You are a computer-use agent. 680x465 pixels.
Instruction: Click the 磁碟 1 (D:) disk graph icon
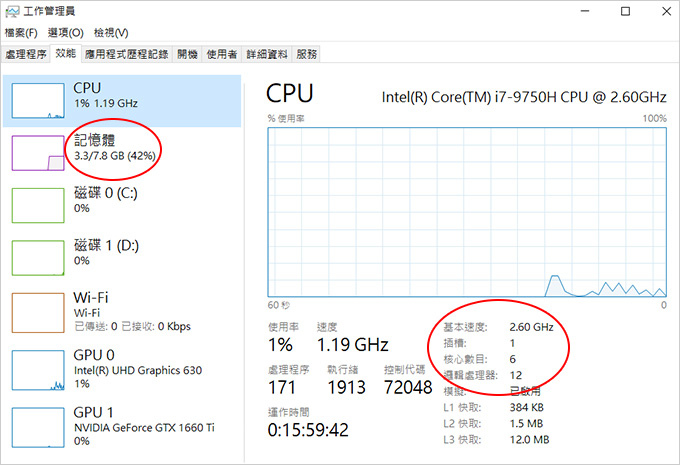click(37, 257)
